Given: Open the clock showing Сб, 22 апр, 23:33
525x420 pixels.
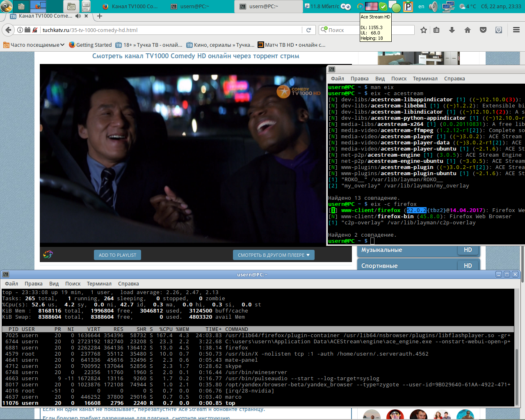Looking at the screenshot, I should click(x=501, y=6).
